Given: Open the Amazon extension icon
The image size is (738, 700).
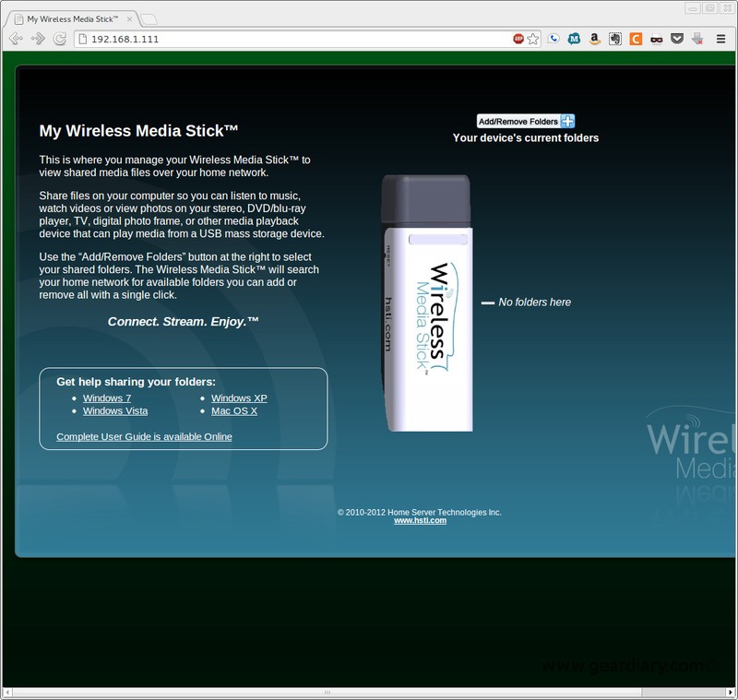Looking at the screenshot, I should tap(594, 40).
